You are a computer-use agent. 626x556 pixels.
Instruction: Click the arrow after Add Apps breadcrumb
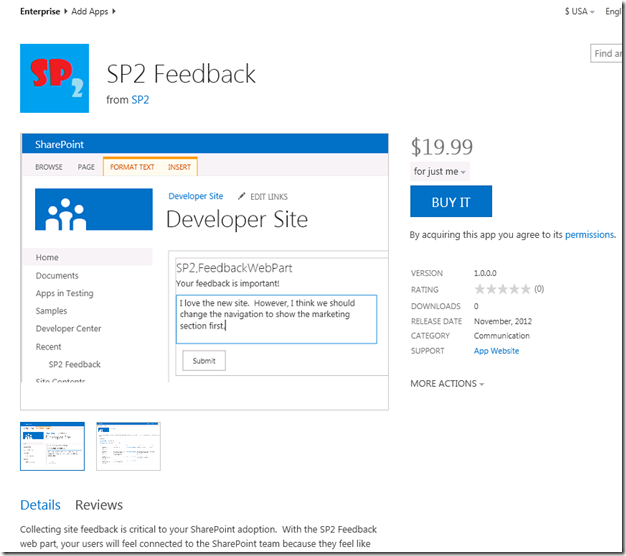(114, 11)
